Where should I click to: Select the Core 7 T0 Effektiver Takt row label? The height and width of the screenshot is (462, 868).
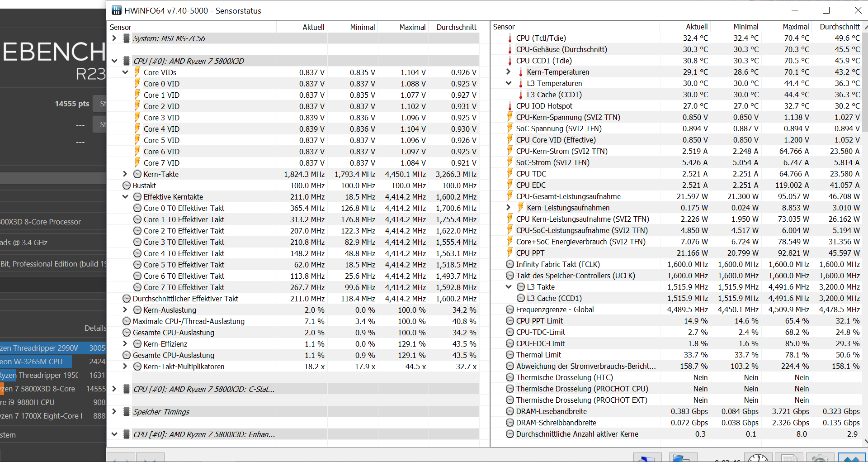184,287
